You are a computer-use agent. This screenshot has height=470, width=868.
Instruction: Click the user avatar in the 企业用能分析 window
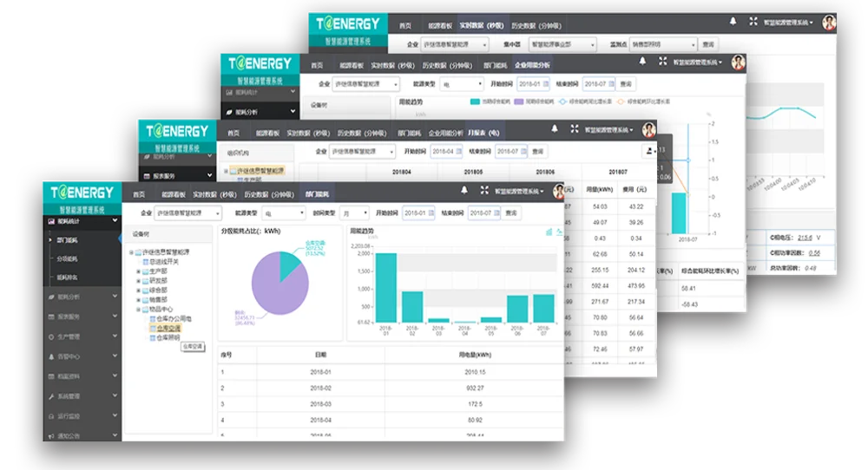[738, 62]
